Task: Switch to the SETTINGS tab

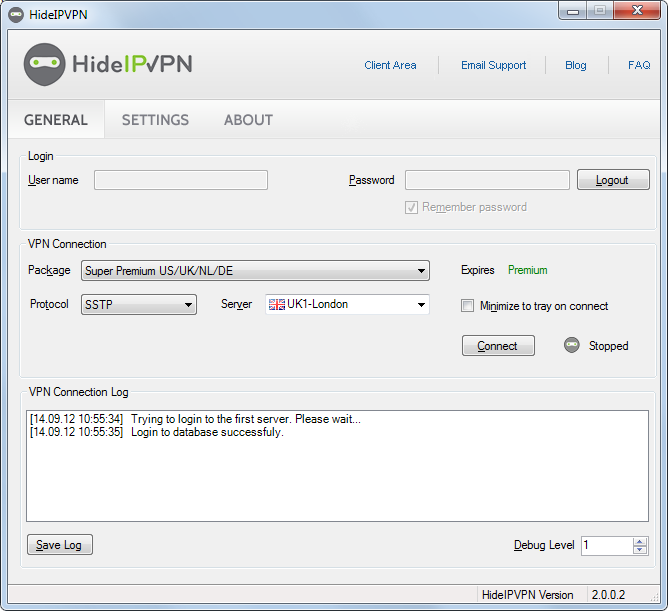Action: [155, 120]
